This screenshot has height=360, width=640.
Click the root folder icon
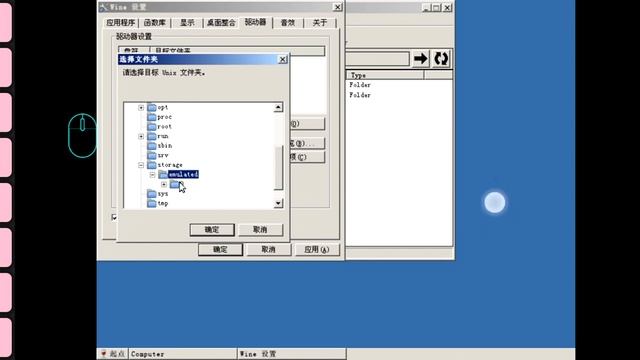point(151,127)
